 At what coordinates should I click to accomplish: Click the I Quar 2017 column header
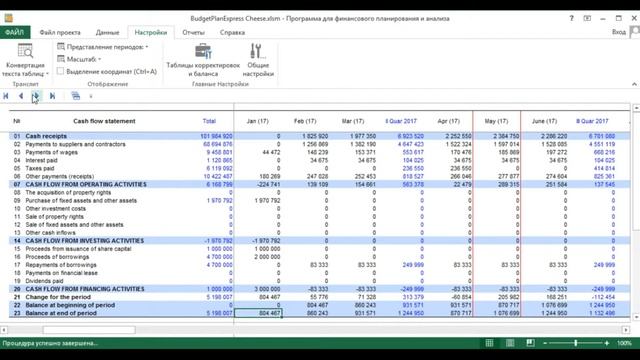400,121
